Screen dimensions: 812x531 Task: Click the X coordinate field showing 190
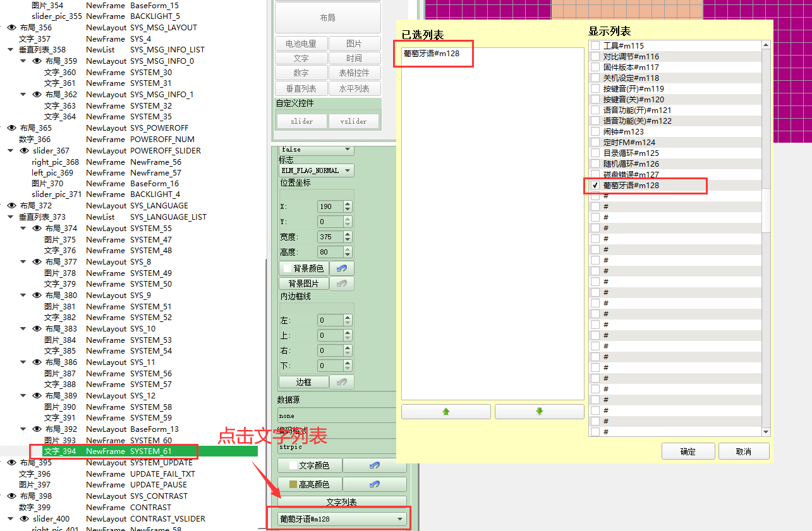(x=330, y=206)
